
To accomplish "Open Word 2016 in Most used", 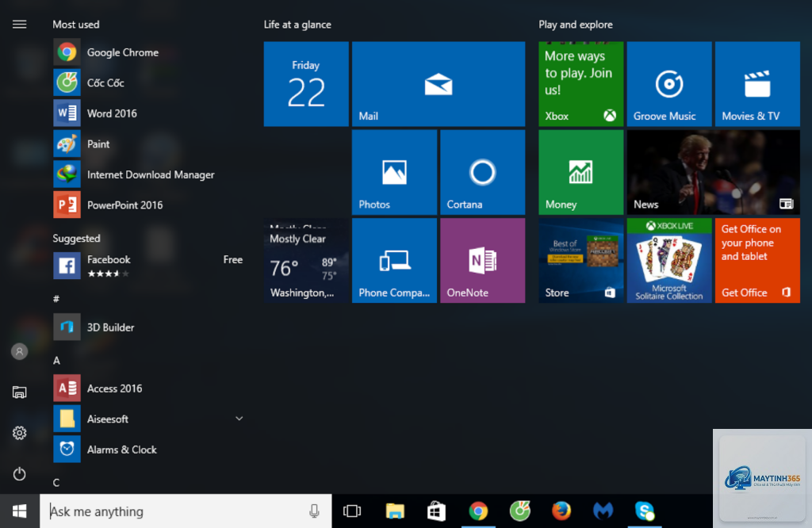I will click(147, 113).
